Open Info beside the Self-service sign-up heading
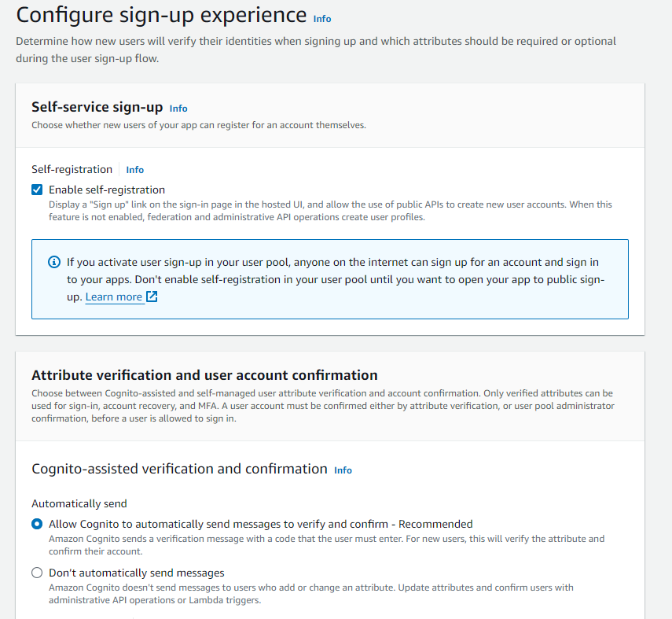This screenshot has width=672, height=619. pyautogui.click(x=178, y=108)
